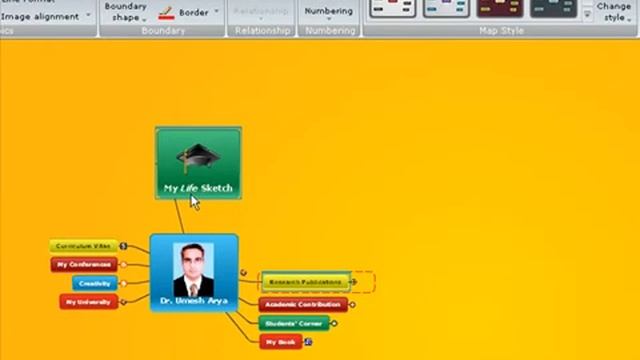
Task: Click the relationship handle icon near central topic
Action: tap(243, 272)
